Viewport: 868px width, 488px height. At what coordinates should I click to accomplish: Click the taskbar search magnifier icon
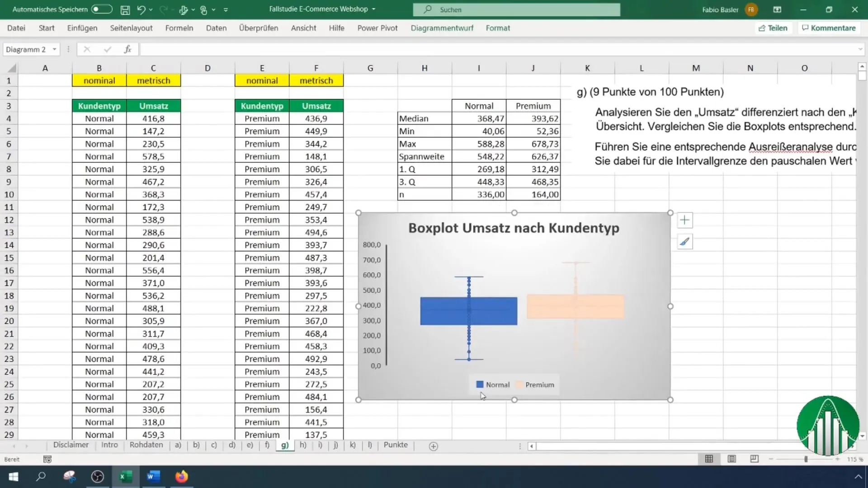point(41,477)
